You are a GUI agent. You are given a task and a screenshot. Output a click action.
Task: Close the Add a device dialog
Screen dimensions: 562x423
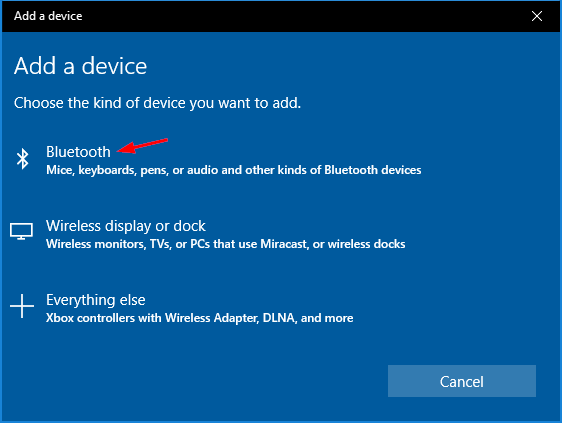pyautogui.click(x=537, y=16)
